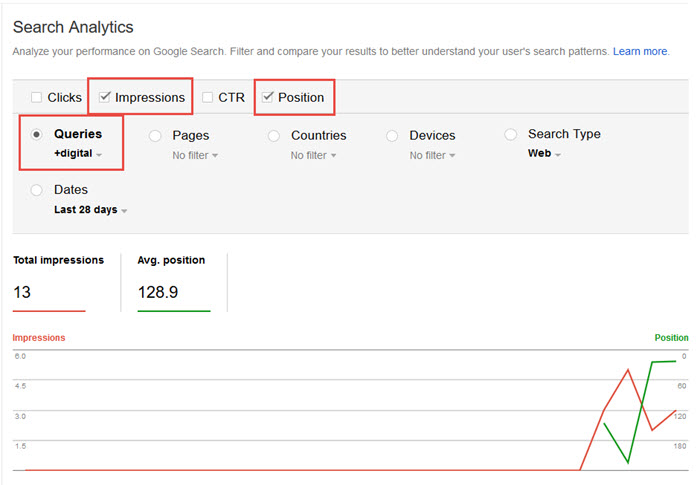The width and height of the screenshot is (700, 485).
Task: Select the Dates radio button
Action: [x=37, y=190]
